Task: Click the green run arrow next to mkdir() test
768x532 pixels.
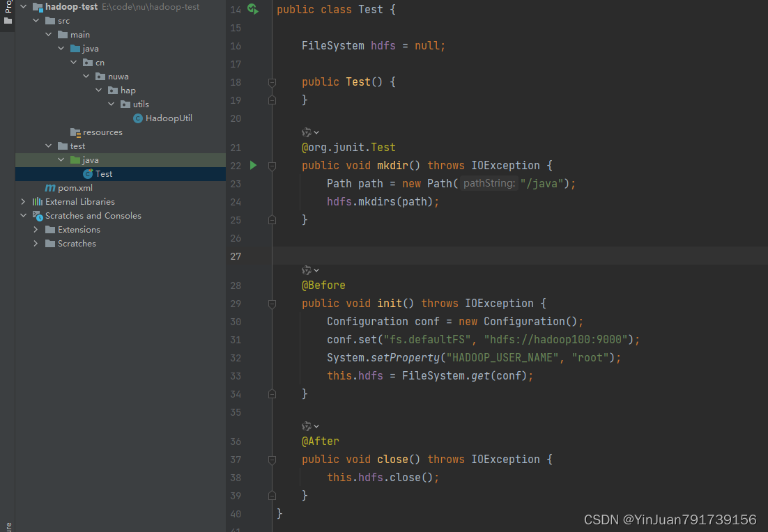Action: [x=253, y=165]
